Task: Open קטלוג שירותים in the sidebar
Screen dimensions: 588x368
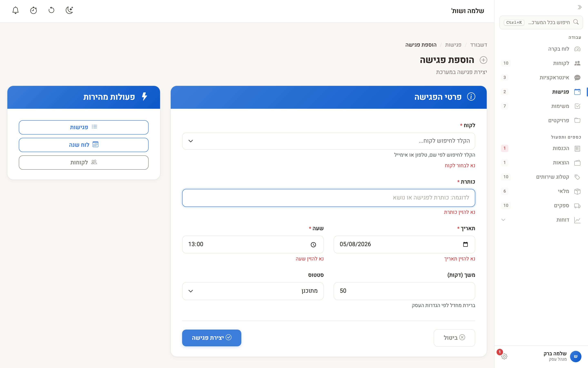Action: point(541,177)
